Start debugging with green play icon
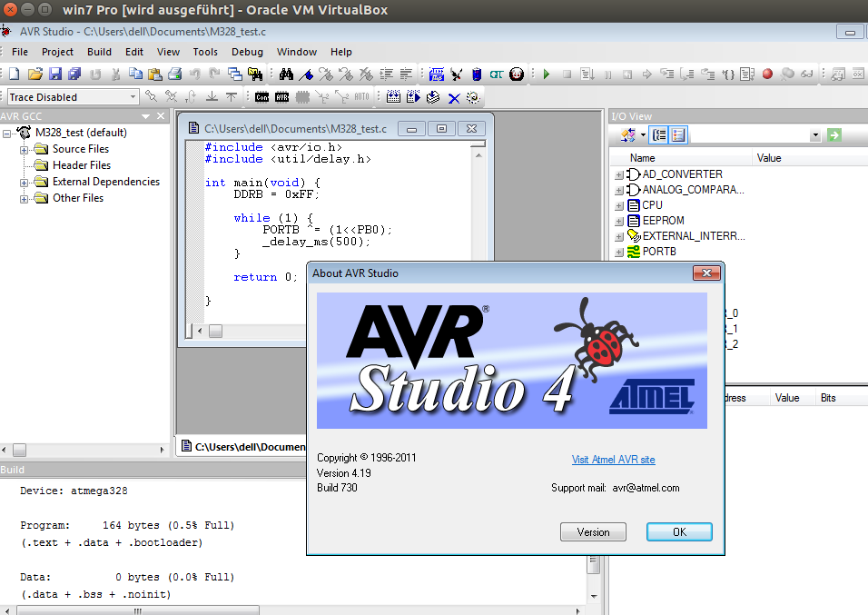The height and width of the screenshot is (615, 868). tap(547, 74)
